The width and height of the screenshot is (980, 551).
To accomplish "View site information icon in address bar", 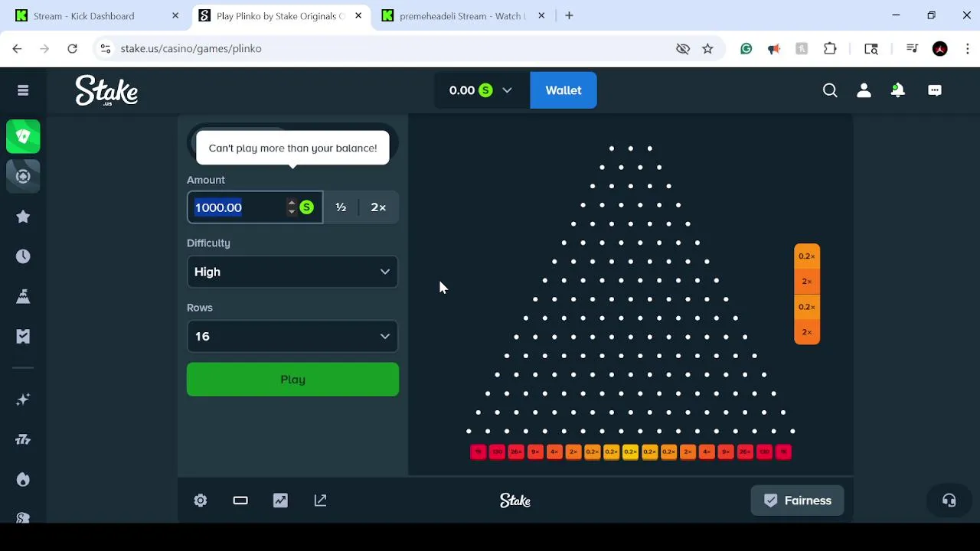I will pyautogui.click(x=106, y=48).
